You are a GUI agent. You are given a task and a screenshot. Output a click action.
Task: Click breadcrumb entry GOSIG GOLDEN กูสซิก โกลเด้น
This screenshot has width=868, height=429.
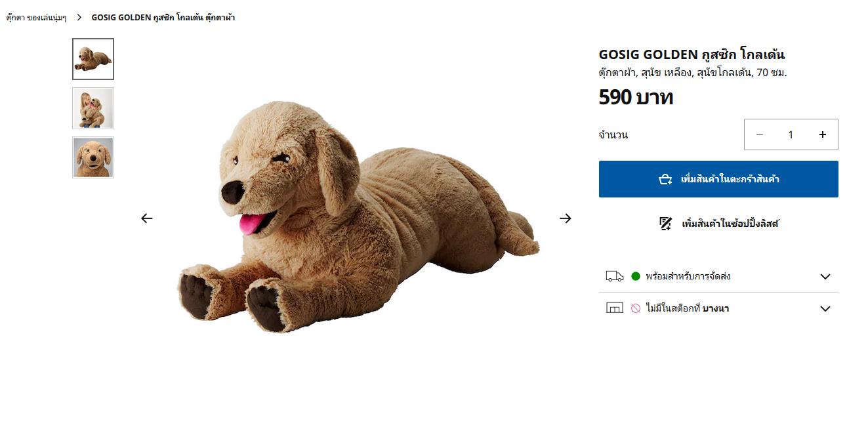click(163, 17)
